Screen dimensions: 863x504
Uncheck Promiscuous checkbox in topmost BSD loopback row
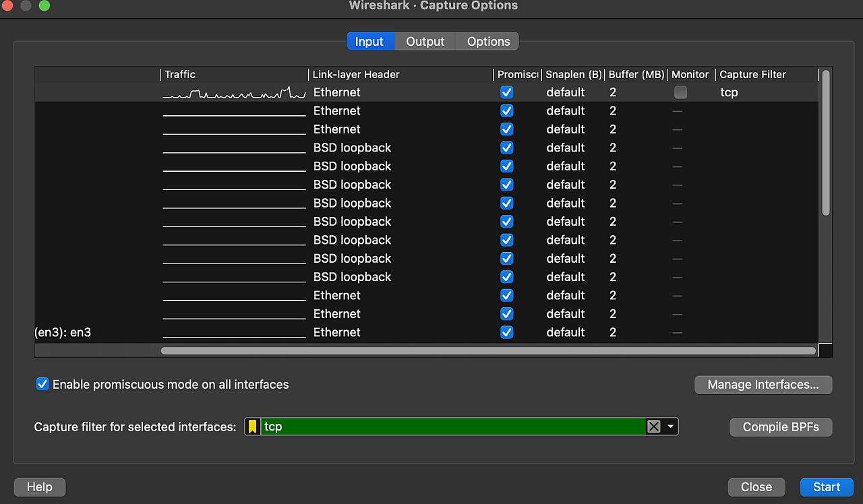507,148
